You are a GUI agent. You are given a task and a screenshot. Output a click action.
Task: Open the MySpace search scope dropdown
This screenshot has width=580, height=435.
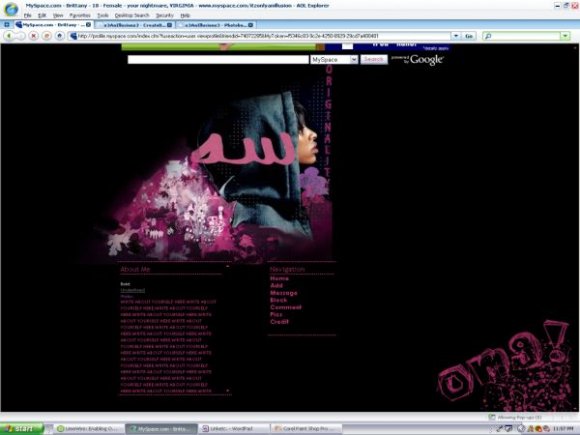coord(334,60)
